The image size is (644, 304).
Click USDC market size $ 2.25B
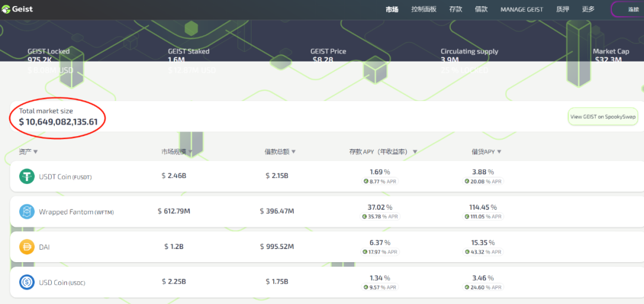point(174,282)
